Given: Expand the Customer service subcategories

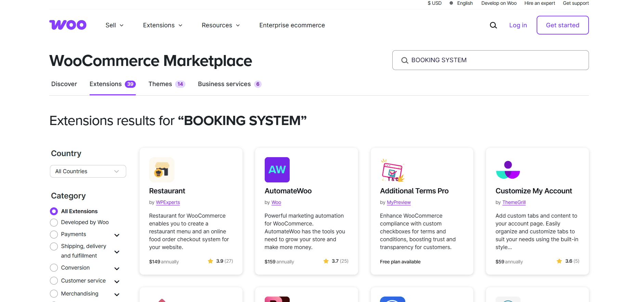Looking at the screenshot, I should [x=117, y=282].
